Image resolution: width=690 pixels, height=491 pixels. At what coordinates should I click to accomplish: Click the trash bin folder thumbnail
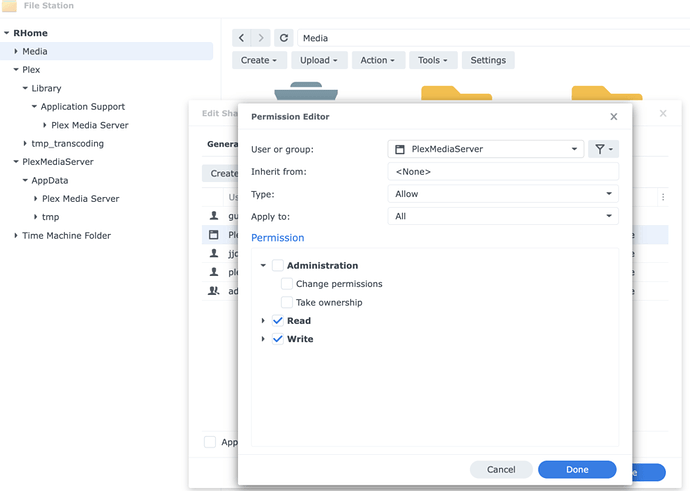pos(306,91)
